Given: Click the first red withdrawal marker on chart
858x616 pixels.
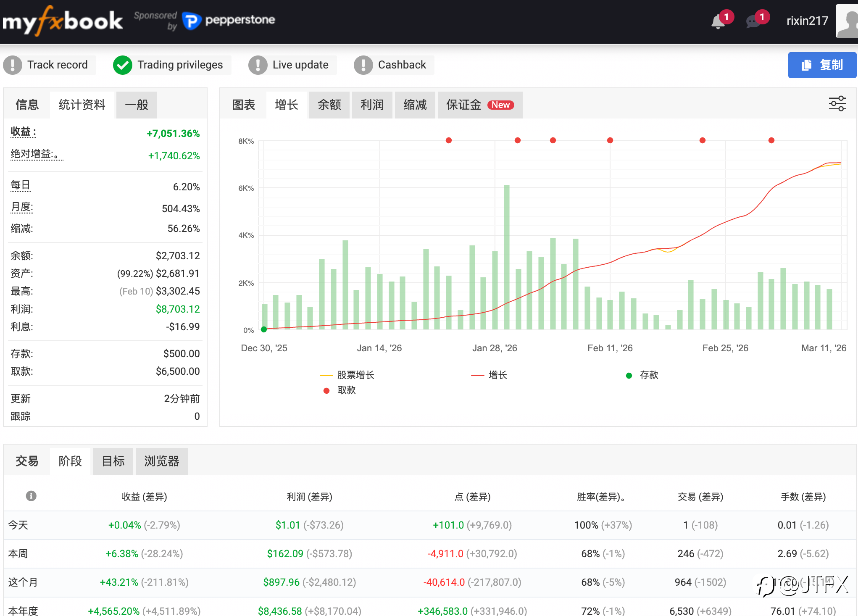Looking at the screenshot, I should [x=449, y=140].
